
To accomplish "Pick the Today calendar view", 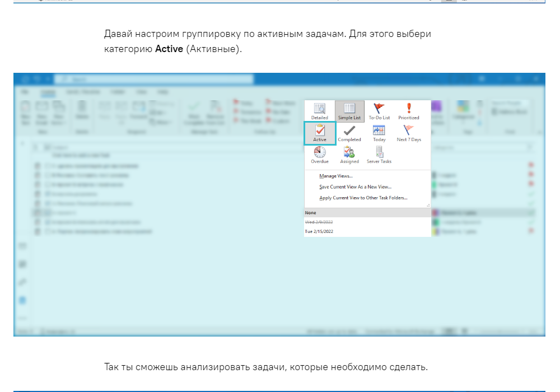I will [379, 133].
